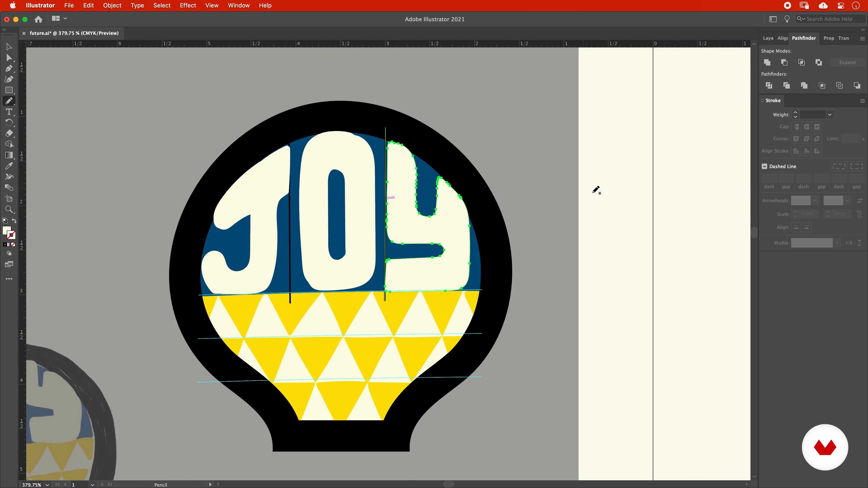Viewport: 868px width, 488px height.
Task: Open the Object menu
Action: click(x=112, y=5)
